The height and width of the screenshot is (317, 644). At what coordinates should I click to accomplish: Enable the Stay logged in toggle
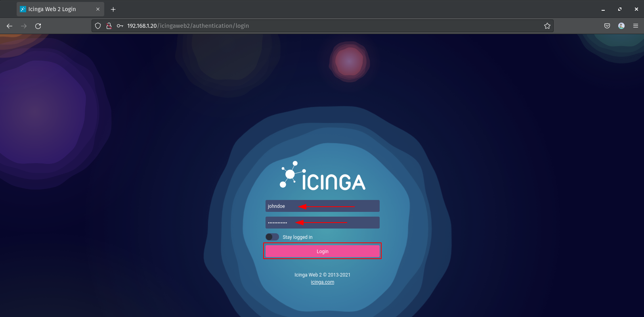tap(272, 237)
